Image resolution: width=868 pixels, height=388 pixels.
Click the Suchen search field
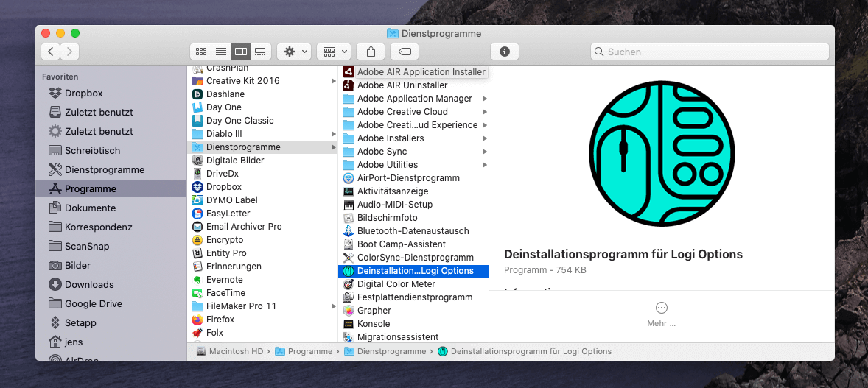[x=710, y=52]
